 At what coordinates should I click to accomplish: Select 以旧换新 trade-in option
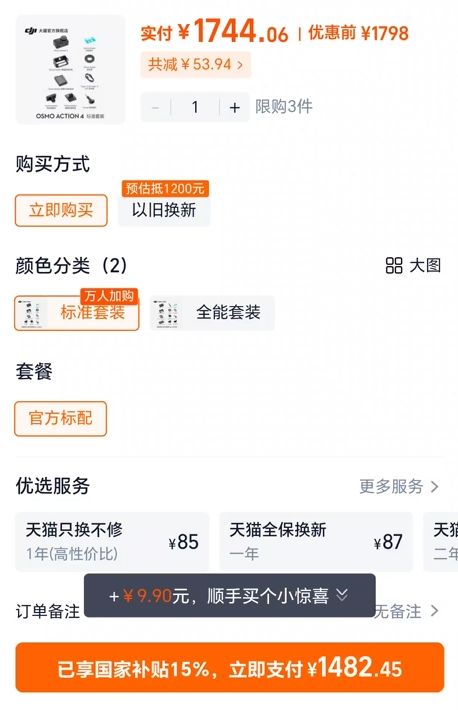164,210
